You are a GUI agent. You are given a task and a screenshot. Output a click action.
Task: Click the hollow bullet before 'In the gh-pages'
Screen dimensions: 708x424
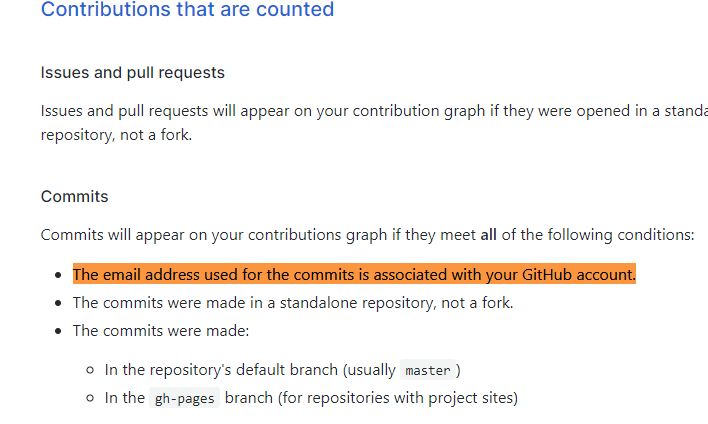pyautogui.click(x=91, y=399)
